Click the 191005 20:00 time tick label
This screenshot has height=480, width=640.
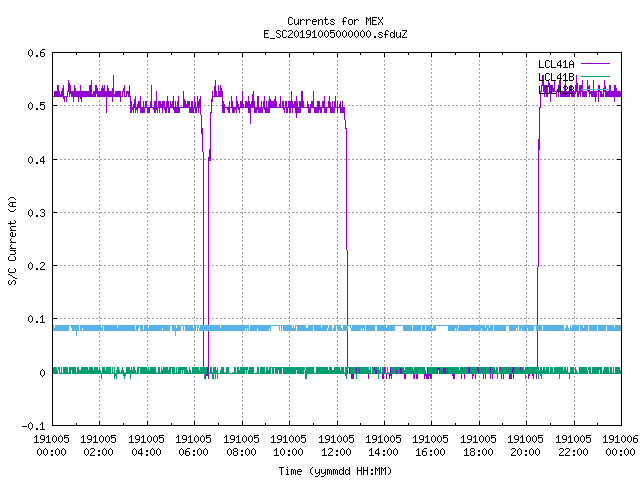pos(526,446)
